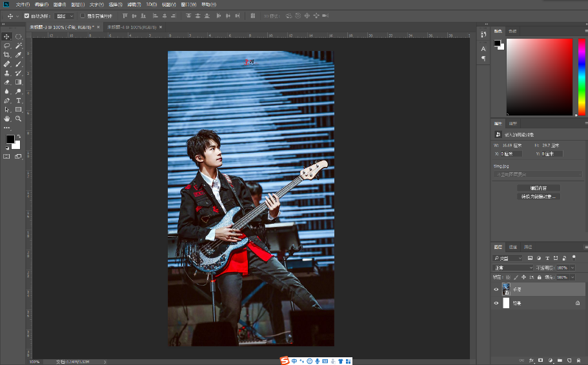The height and width of the screenshot is (365, 588).
Task: Select the Lasso tool
Action: point(6,46)
